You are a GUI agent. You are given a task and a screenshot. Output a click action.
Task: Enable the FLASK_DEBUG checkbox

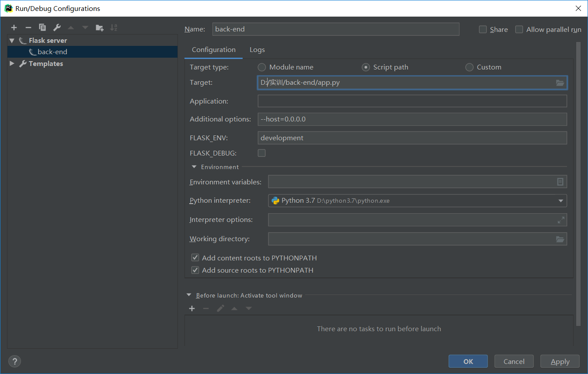click(261, 153)
